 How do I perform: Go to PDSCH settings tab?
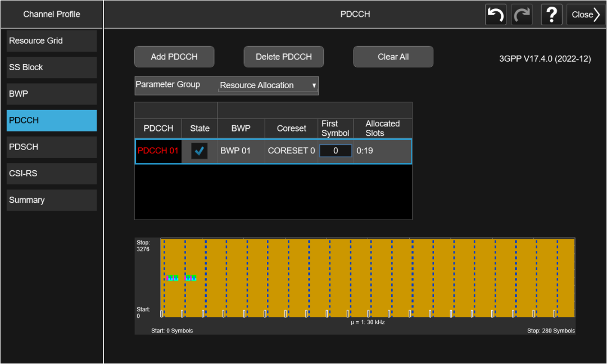pos(52,147)
